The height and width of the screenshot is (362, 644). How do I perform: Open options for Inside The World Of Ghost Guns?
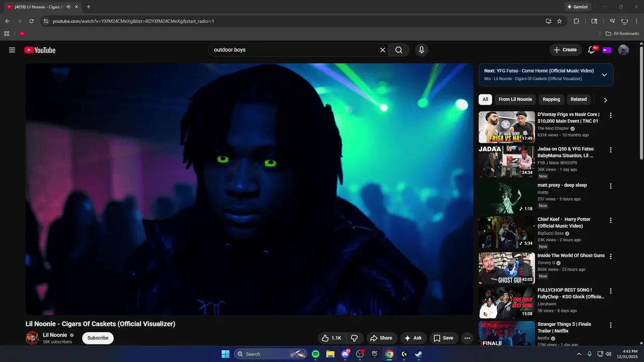(x=611, y=256)
